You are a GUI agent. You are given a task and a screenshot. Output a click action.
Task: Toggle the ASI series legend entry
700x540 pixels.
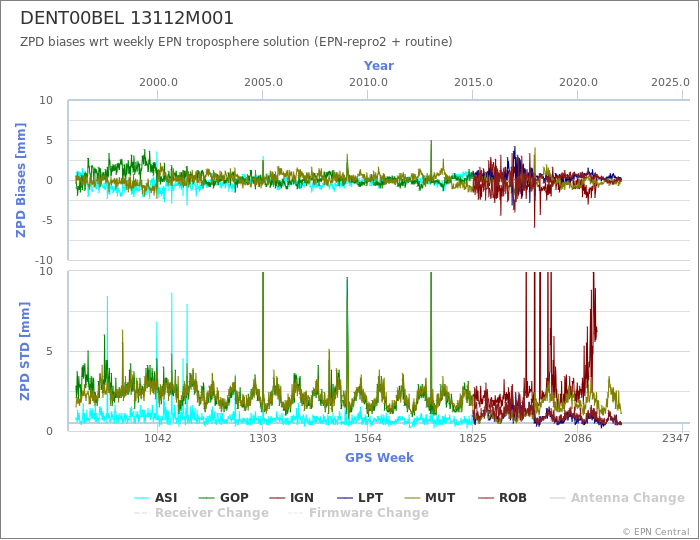pos(156,498)
